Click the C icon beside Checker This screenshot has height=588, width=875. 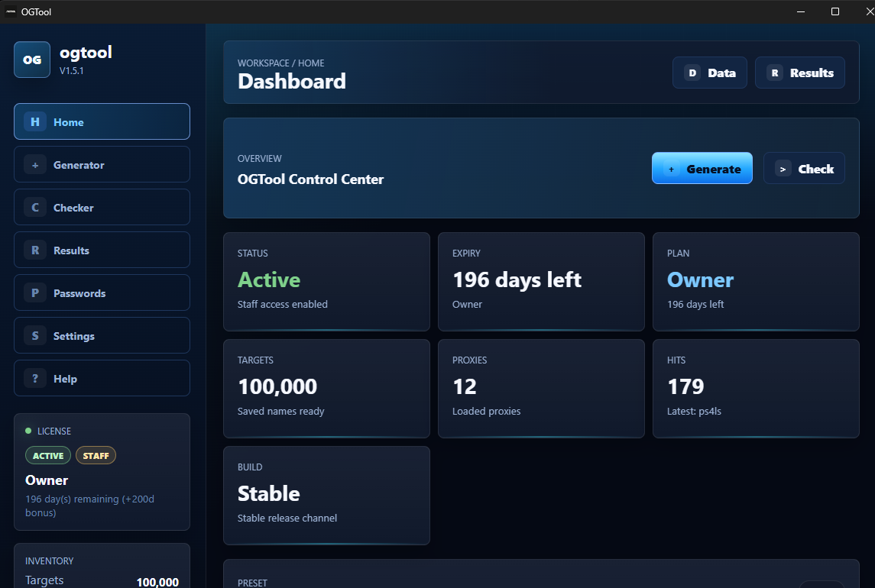click(35, 208)
